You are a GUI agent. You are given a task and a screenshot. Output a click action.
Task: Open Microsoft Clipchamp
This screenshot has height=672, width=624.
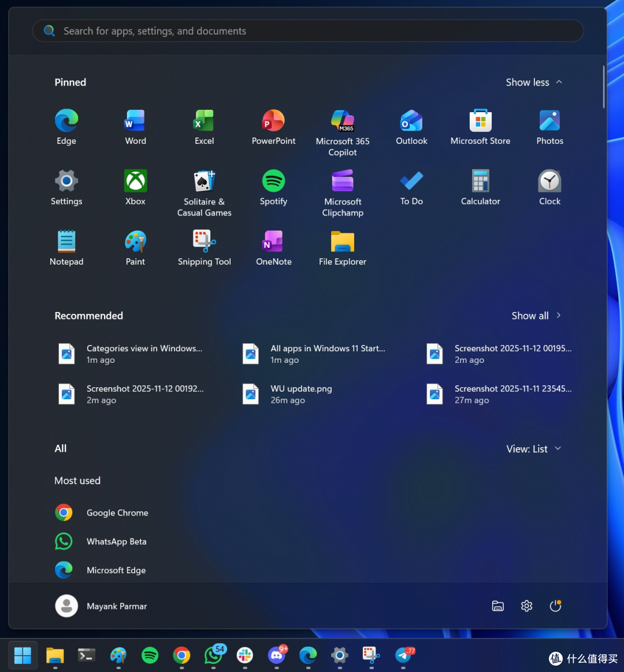point(343,194)
